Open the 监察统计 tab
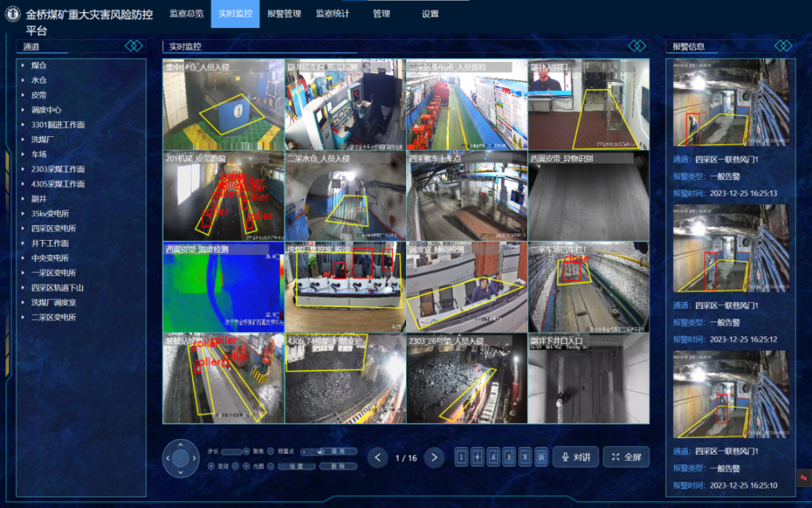Image resolution: width=812 pixels, height=508 pixels. 332,14
